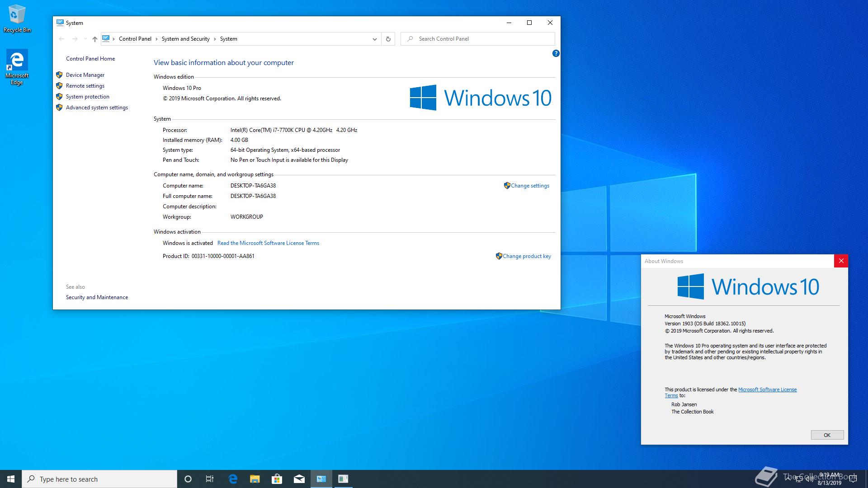Go up one level with the up arrow
The width and height of the screenshot is (868, 488).
coord(94,39)
